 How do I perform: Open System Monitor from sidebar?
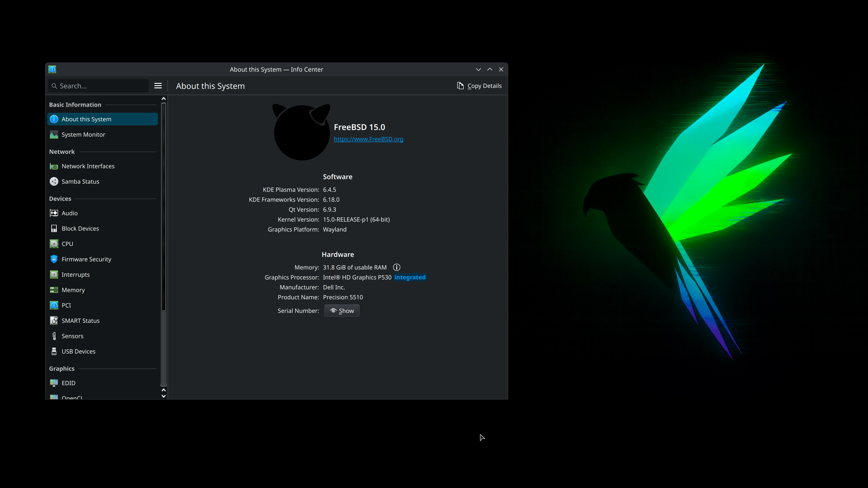83,135
